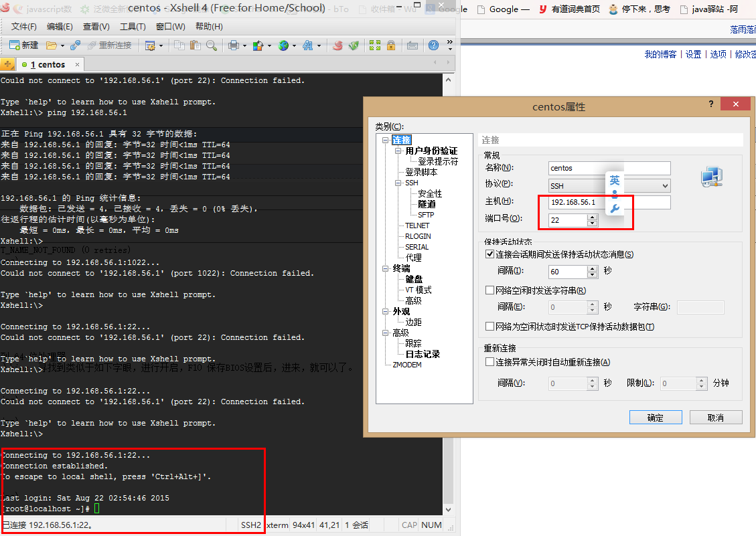Open the 编辑(E) menu
The height and width of the screenshot is (536, 756).
(60, 27)
